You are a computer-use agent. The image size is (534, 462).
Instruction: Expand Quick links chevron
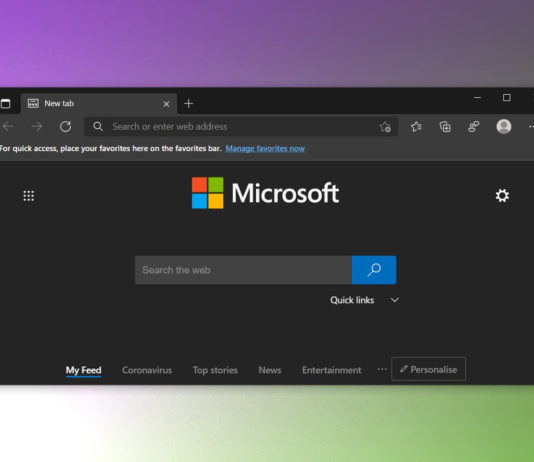(394, 300)
